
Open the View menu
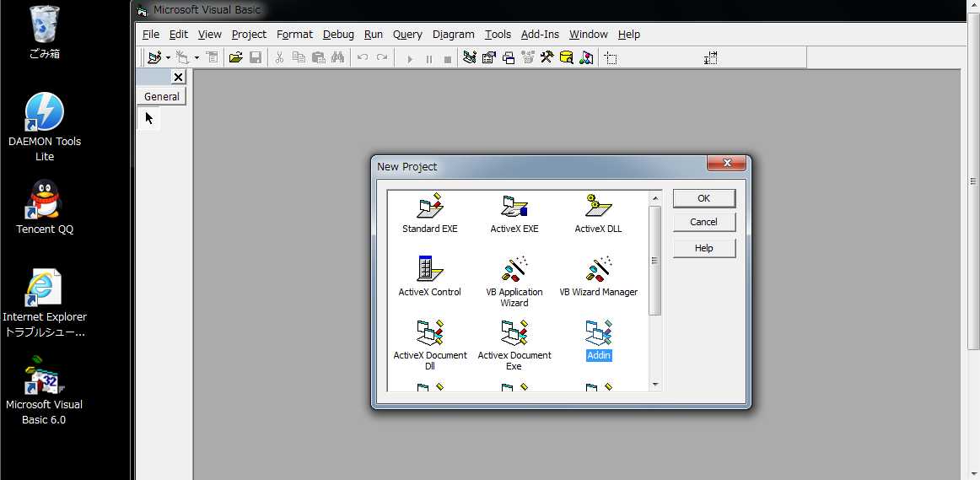click(209, 35)
